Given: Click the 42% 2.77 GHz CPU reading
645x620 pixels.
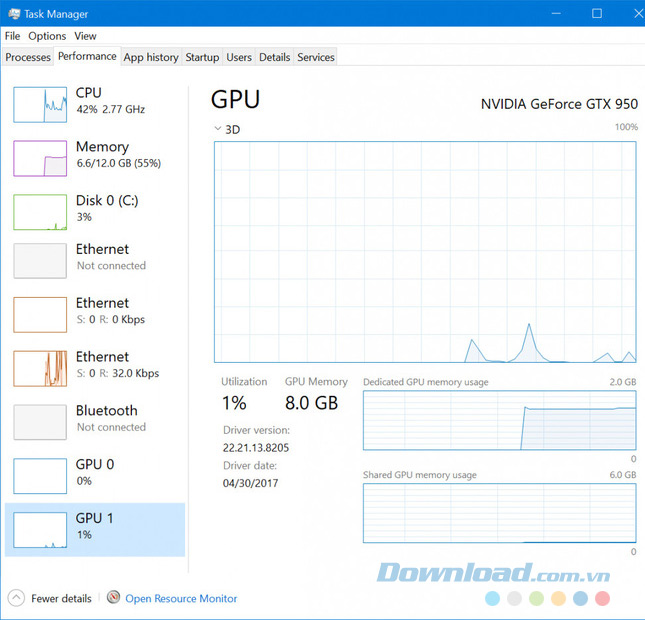Looking at the screenshot, I should click(x=110, y=109).
